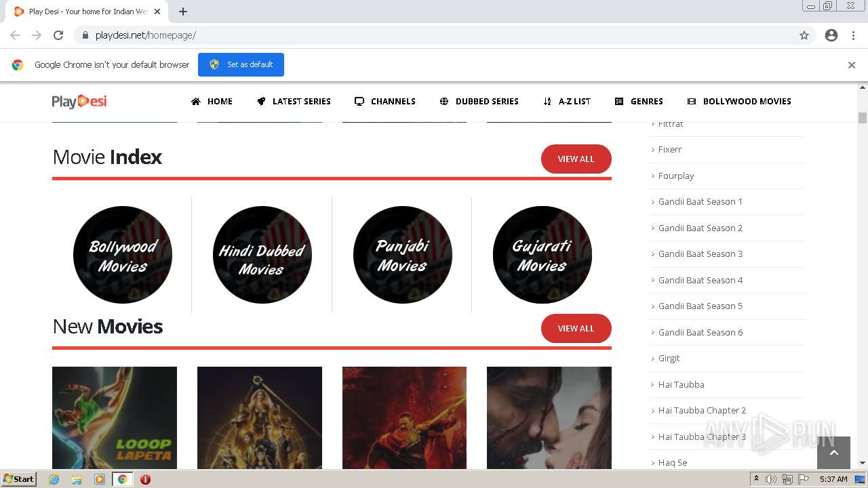Click VIEW ALL next to New Movies
The image size is (868, 488).
[x=576, y=328]
